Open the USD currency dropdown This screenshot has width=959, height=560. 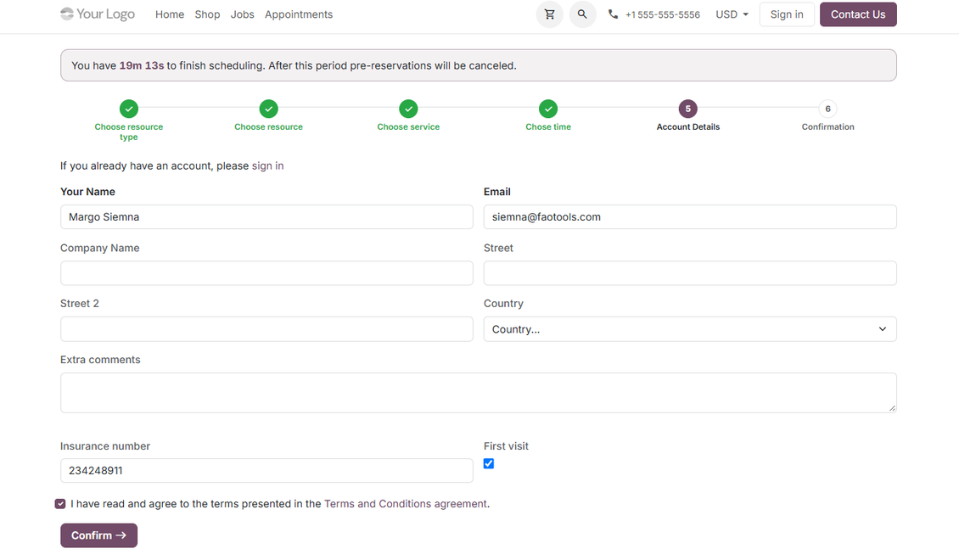[x=732, y=14]
